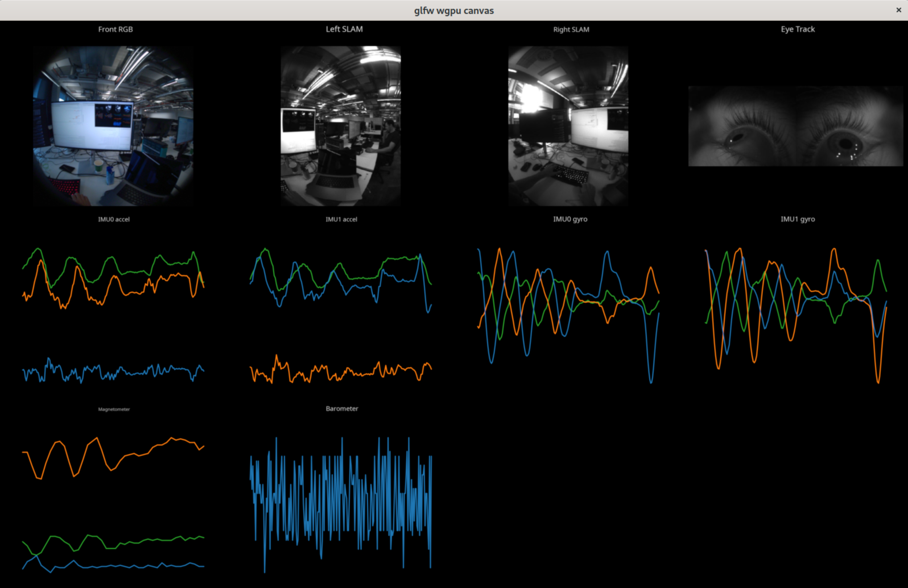Click the IMU1 gyro title label
The width and height of the screenshot is (908, 588).
pyautogui.click(x=798, y=219)
